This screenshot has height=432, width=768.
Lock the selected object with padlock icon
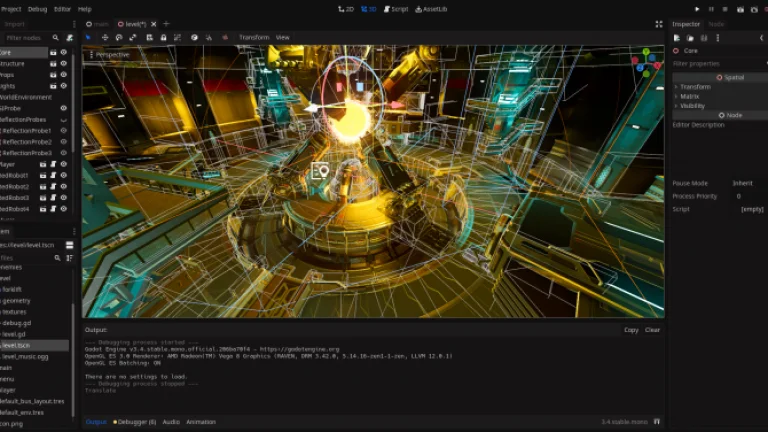tap(164, 37)
